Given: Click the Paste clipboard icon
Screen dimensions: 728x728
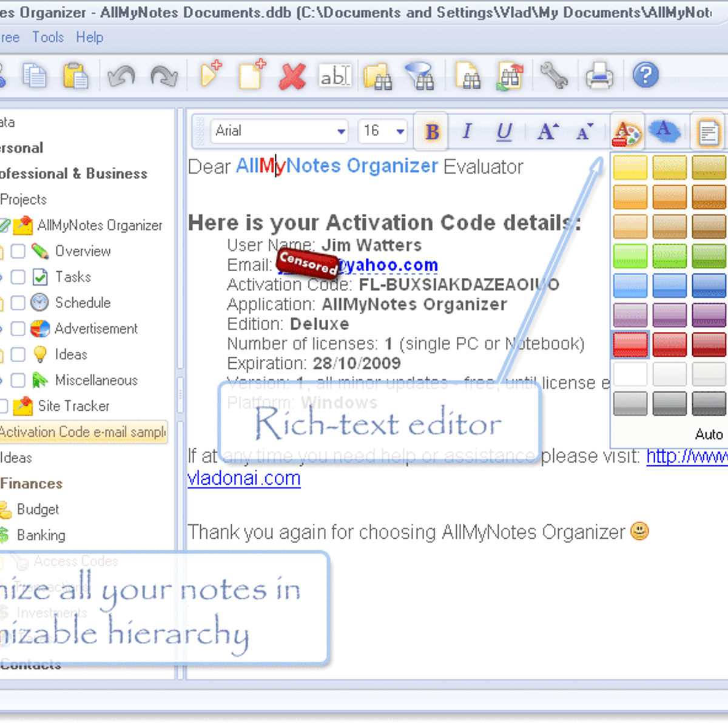Looking at the screenshot, I should [x=75, y=76].
